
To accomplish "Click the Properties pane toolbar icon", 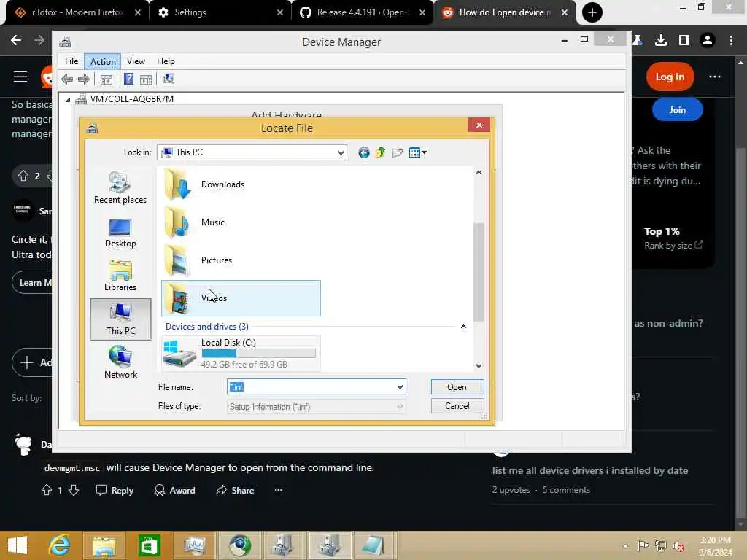I will (146, 79).
